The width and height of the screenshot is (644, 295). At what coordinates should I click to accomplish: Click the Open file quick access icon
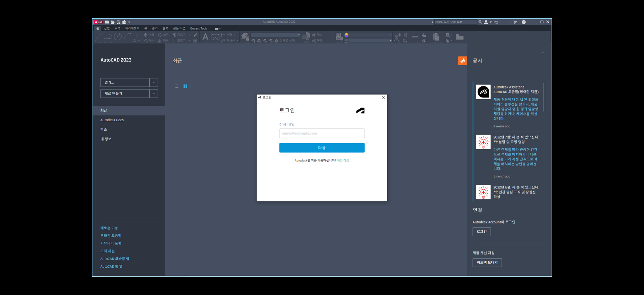(x=113, y=22)
